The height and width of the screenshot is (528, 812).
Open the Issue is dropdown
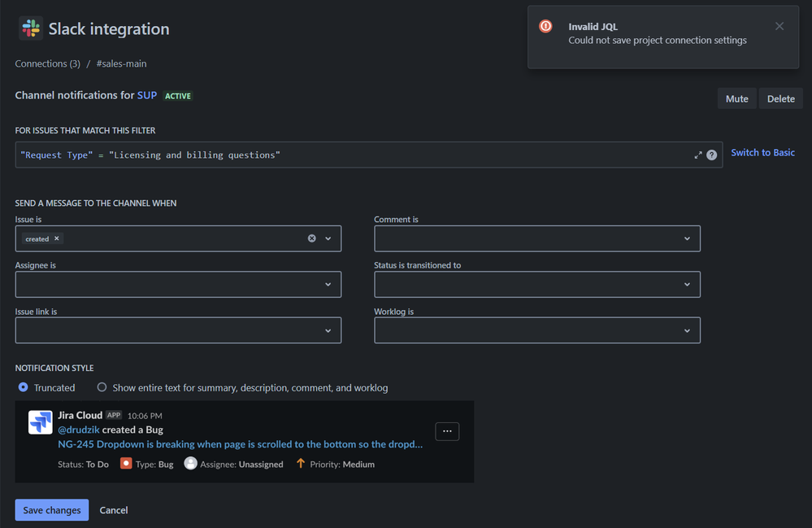(x=328, y=238)
